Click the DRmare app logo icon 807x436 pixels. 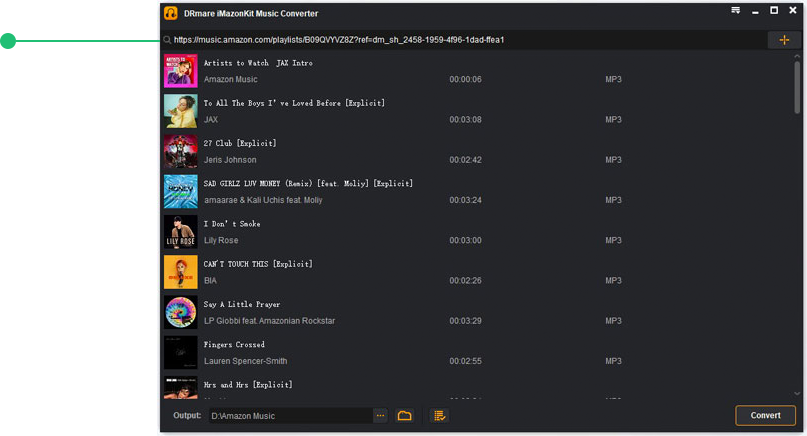click(x=171, y=13)
